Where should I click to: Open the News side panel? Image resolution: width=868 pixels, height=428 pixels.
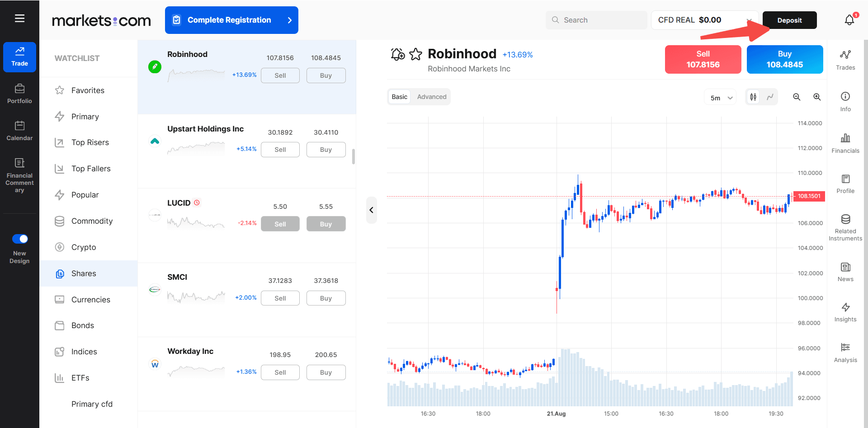click(x=845, y=272)
